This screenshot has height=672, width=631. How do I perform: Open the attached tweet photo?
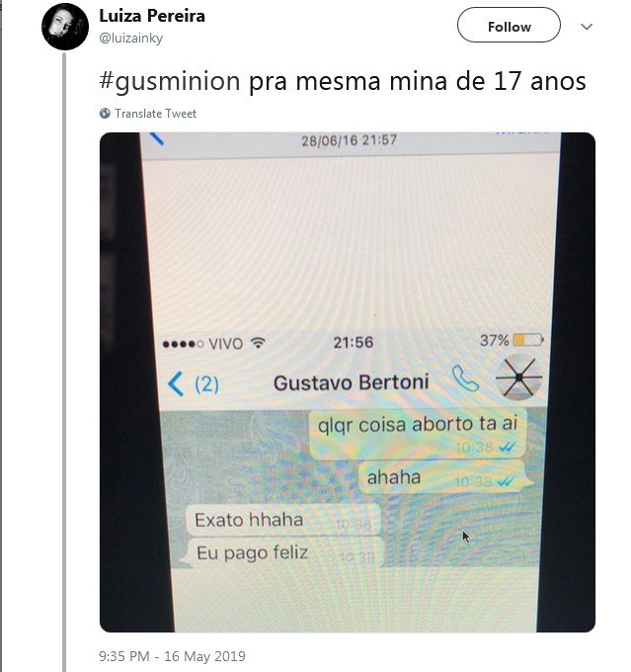[x=348, y=382]
